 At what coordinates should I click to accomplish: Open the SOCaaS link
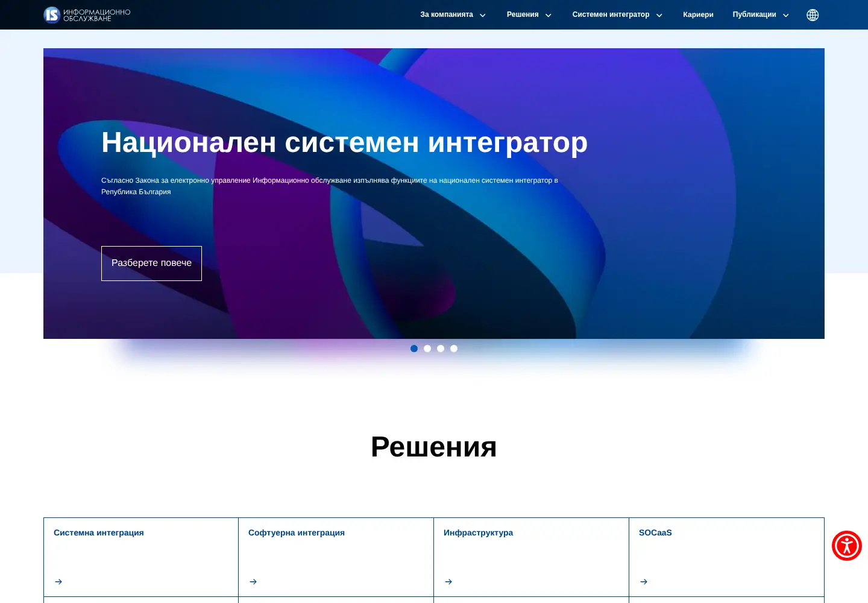[655, 532]
